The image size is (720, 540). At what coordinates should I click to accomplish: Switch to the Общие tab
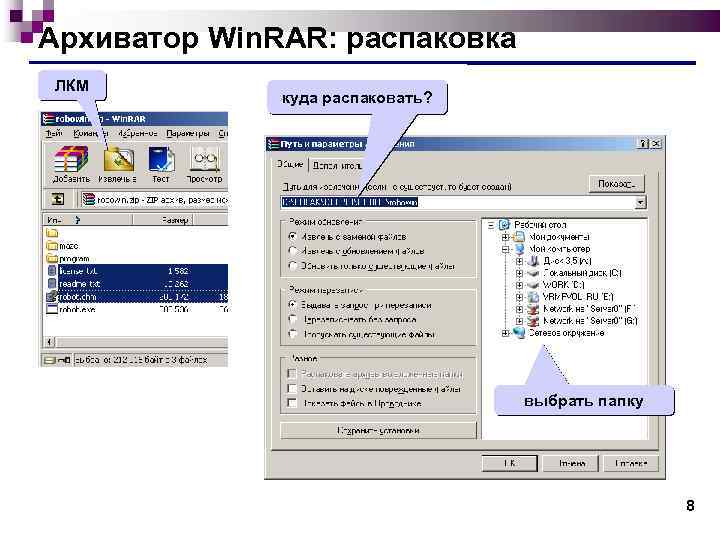click(290, 164)
